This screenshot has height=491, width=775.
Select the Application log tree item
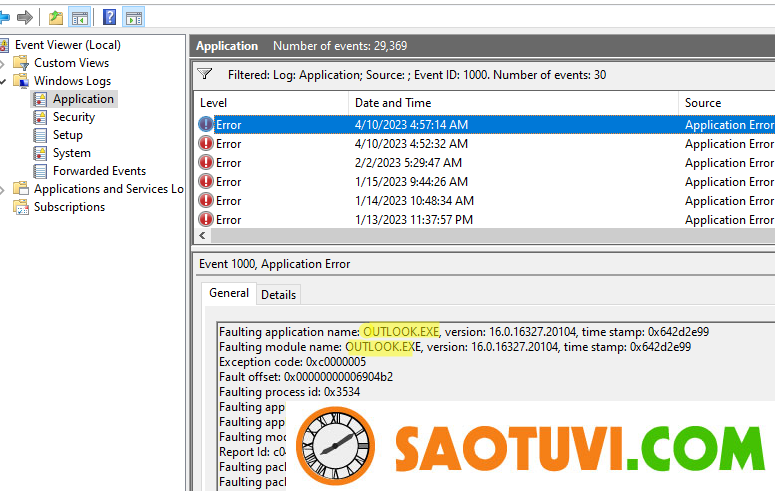(x=83, y=99)
